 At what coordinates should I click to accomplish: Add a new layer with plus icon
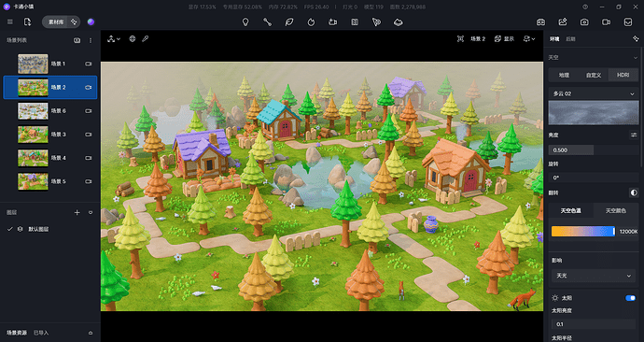(x=77, y=212)
